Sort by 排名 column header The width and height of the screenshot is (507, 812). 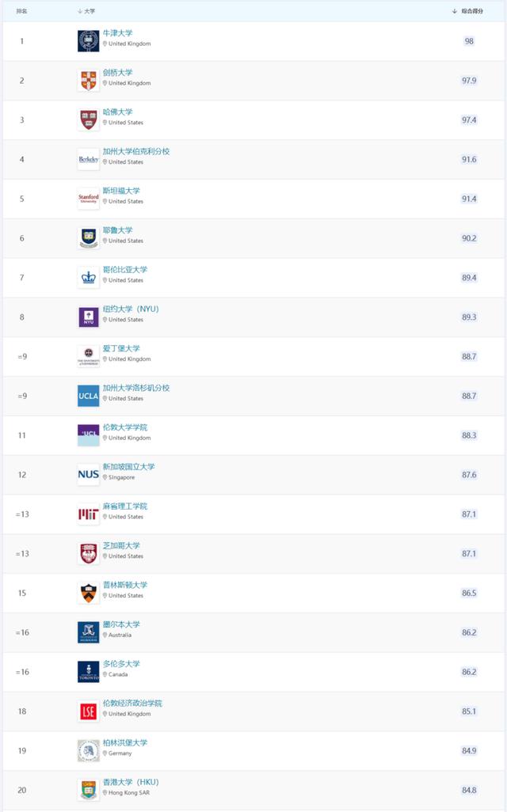click(x=21, y=11)
